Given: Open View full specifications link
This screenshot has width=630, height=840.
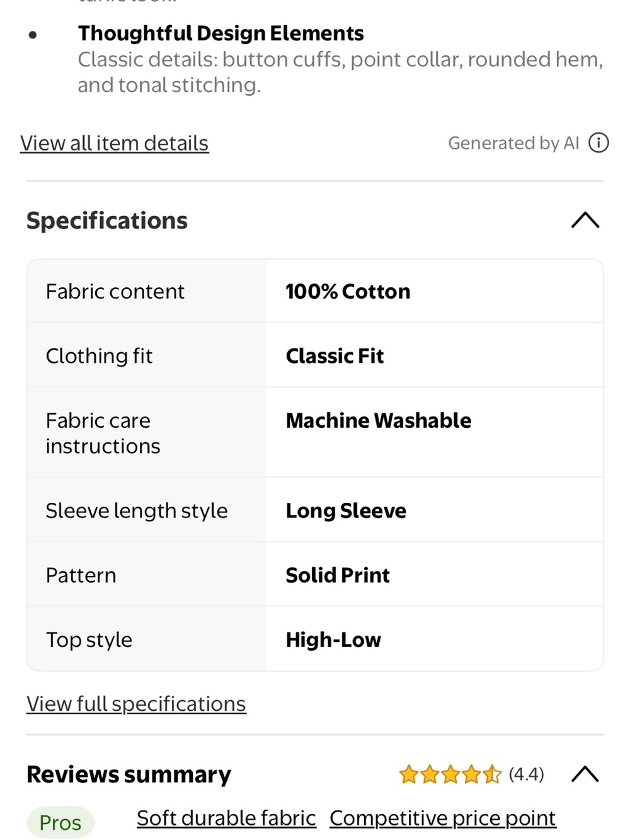Looking at the screenshot, I should tap(136, 704).
